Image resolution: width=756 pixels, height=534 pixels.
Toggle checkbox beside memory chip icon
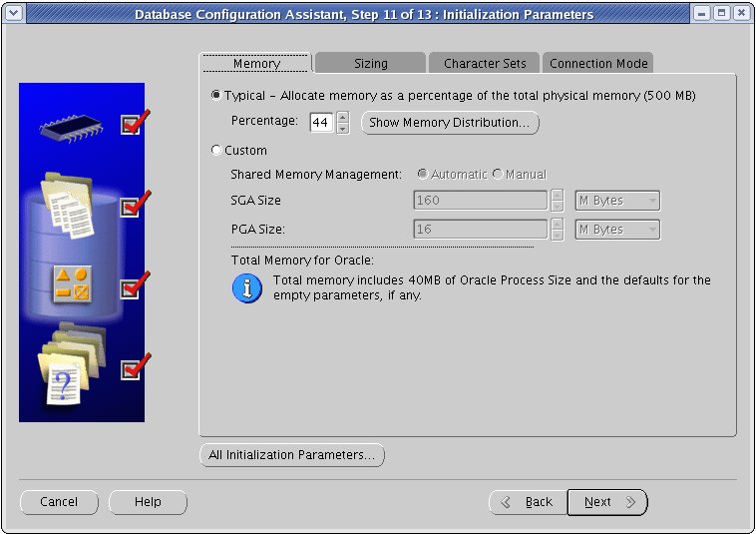click(131, 125)
